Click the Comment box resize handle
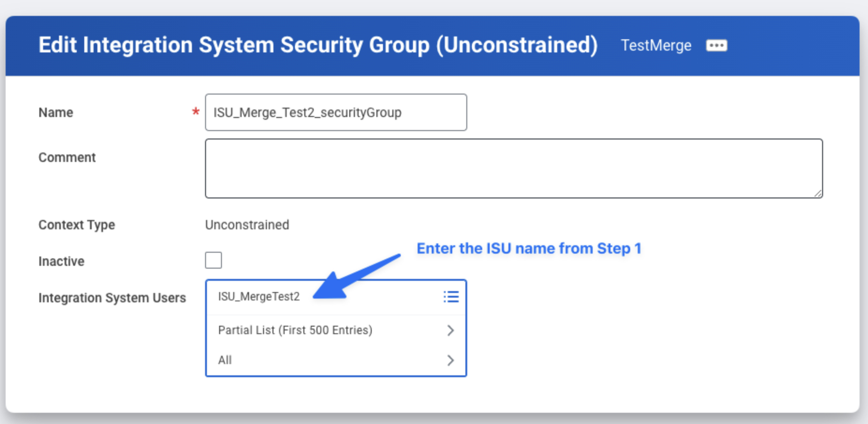Screen dimensions: 868x424 817,193
